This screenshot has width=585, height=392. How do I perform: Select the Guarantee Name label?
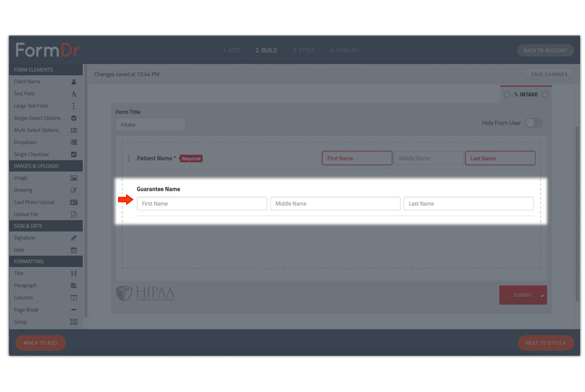tap(158, 189)
